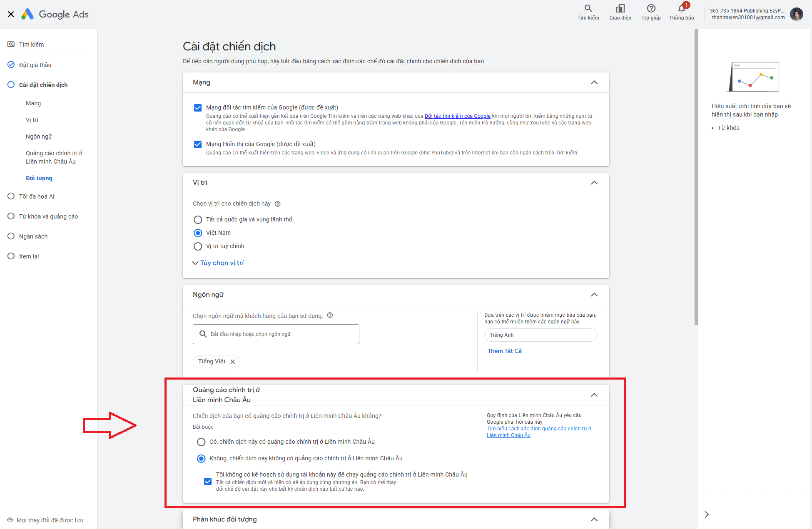Go to the Xem lại step
This screenshot has height=529, width=812.
point(29,256)
